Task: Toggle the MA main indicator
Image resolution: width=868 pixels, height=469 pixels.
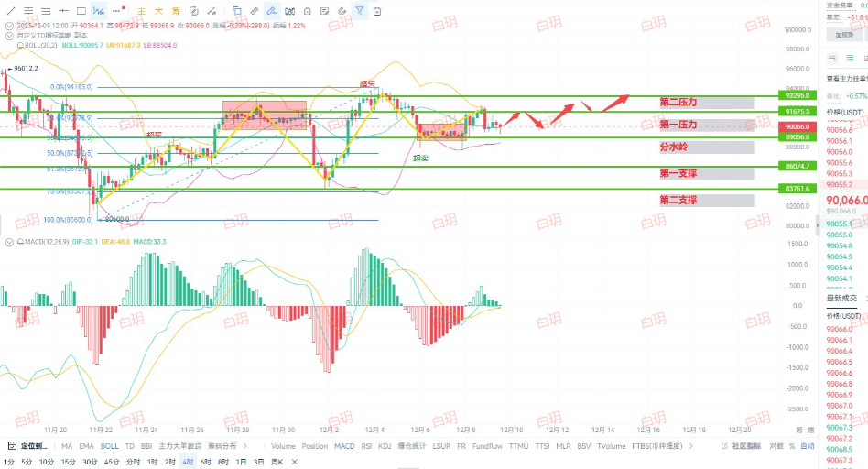Action: coord(67,446)
